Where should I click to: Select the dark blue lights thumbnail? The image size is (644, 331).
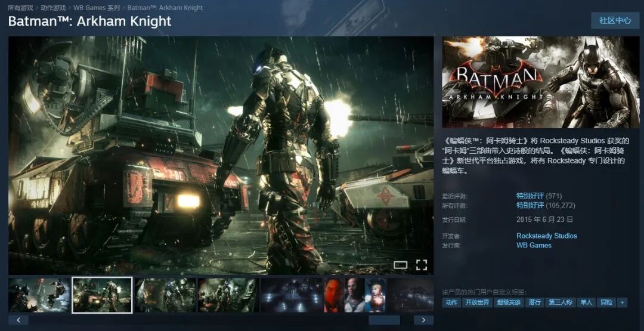[x=292, y=295]
